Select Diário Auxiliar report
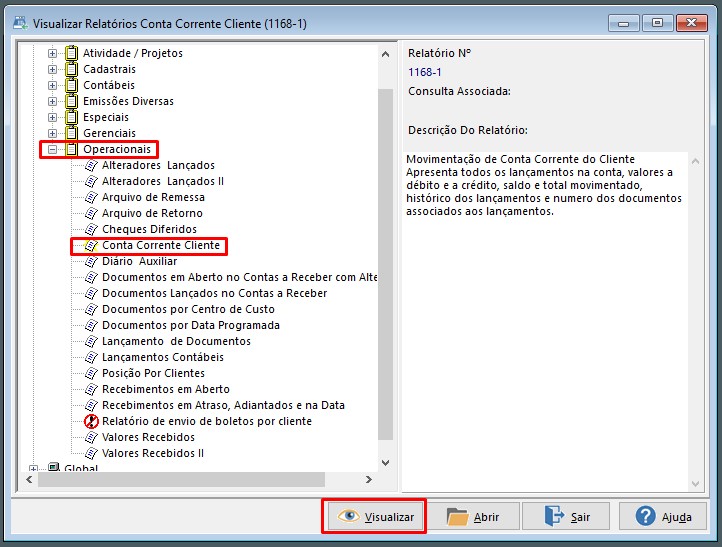Viewport: 722px width, 547px height. tap(140, 261)
